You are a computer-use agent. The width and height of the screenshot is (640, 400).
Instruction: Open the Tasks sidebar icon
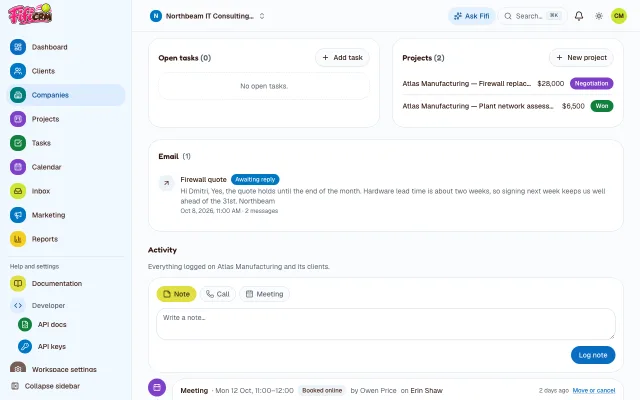(18, 143)
